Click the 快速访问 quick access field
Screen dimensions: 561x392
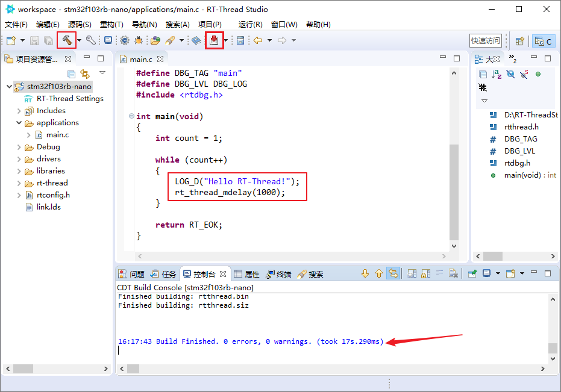(x=486, y=41)
